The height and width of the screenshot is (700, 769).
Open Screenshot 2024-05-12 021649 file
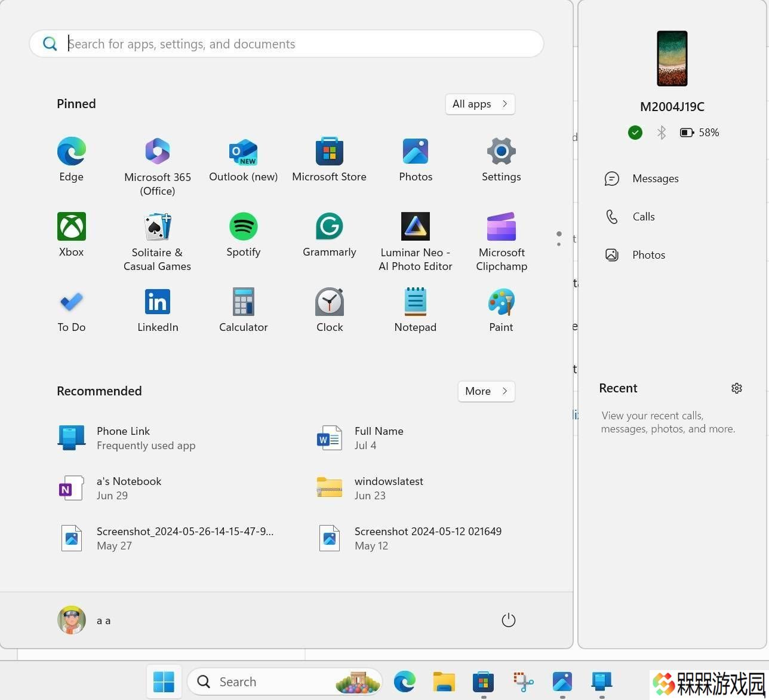(x=410, y=539)
